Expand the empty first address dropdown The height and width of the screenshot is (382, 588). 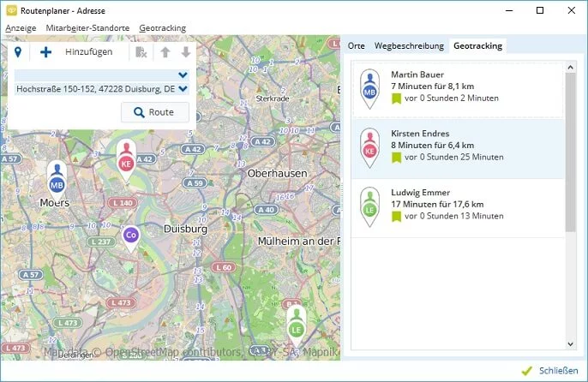point(183,75)
